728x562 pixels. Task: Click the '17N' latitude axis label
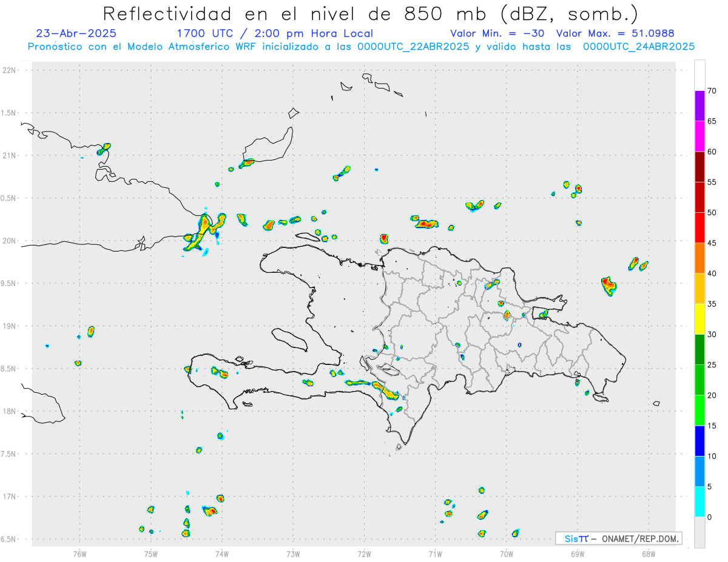pyautogui.click(x=10, y=497)
